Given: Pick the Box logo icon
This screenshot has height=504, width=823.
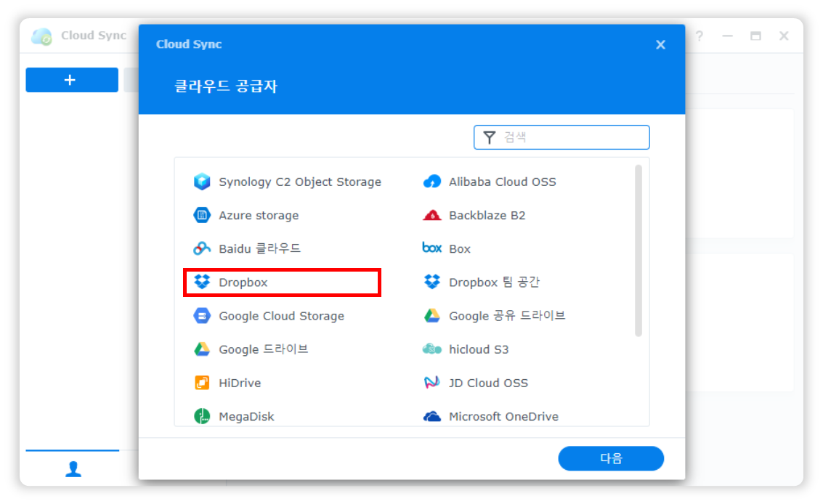Looking at the screenshot, I should coord(432,248).
